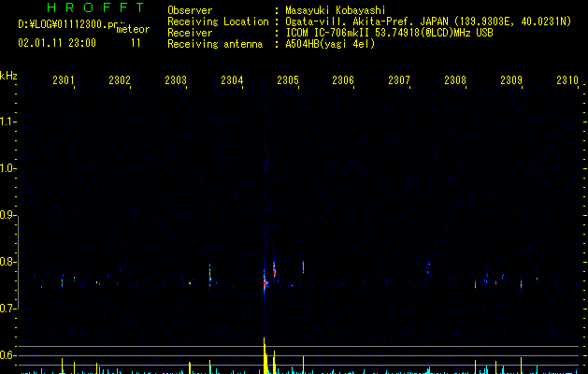
Task: Click the 2308 time marker
Action: 455,80
